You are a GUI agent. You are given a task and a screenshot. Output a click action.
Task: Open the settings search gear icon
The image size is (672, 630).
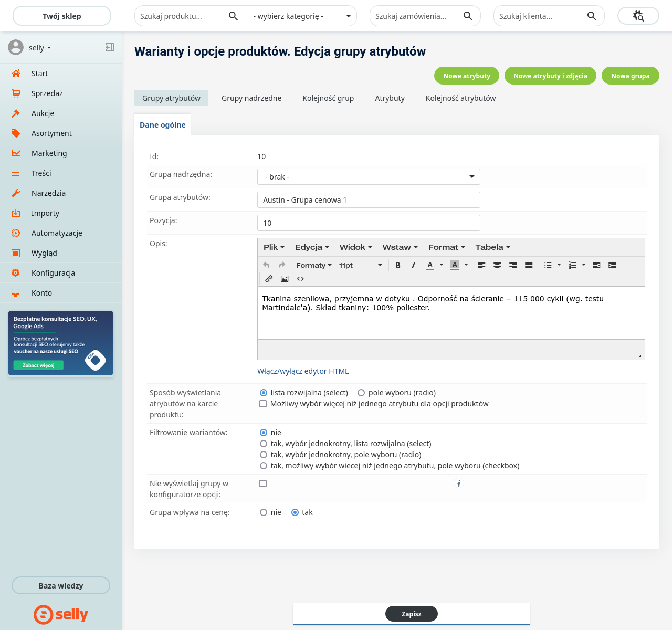pyautogui.click(x=638, y=16)
